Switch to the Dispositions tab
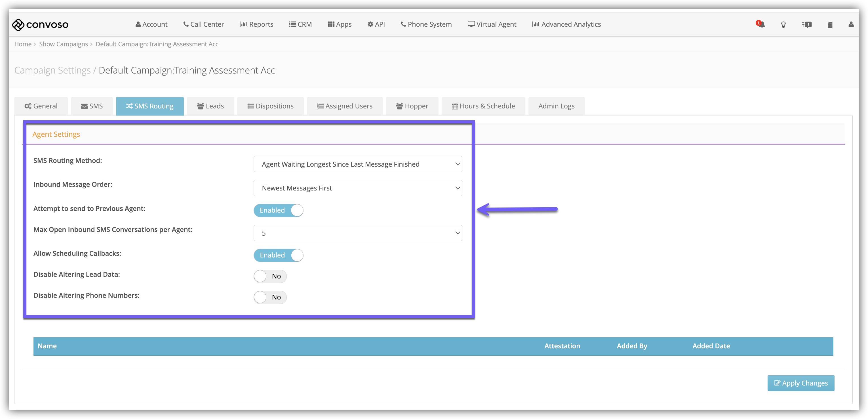Viewport: 868px width, 419px height. click(x=270, y=106)
